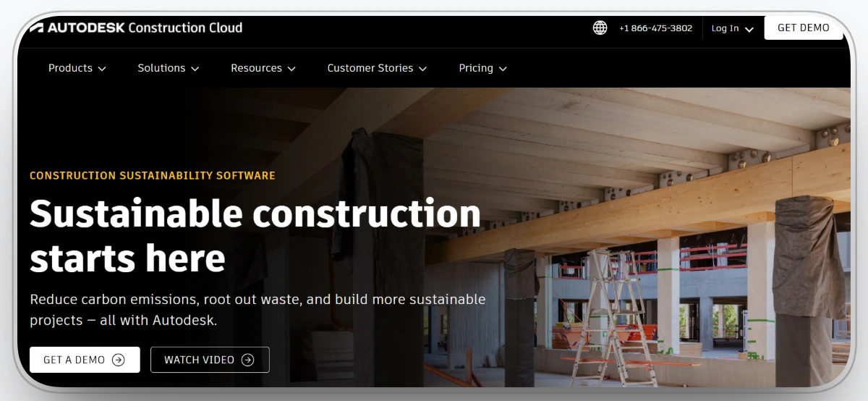The width and height of the screenshot is (868, 401).
Task: Expand the Resources menu chevron
Action: tap(292, 69)
